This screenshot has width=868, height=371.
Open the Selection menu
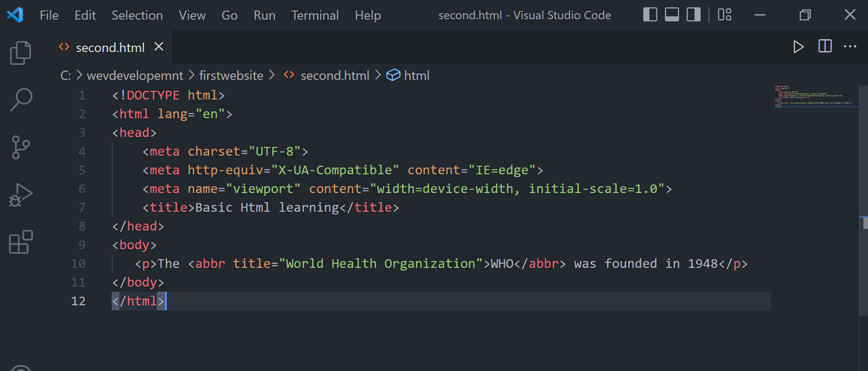pos(137,16)
